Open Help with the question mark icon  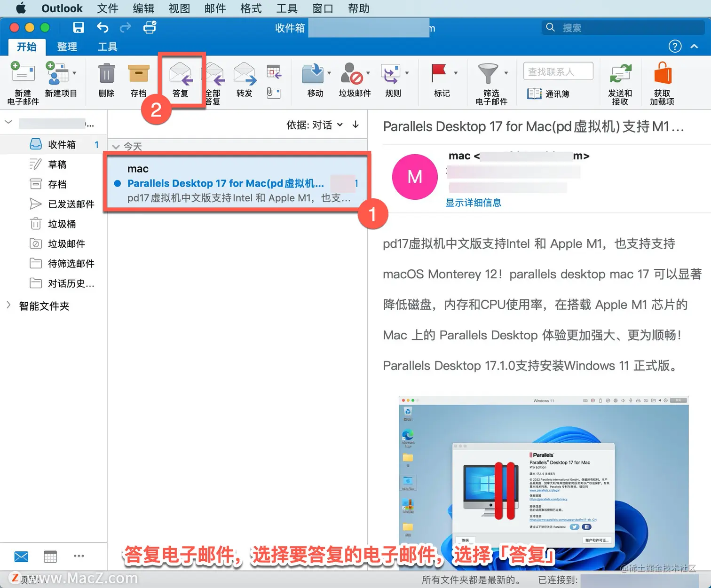pyautogui.click(x=675, y=46)
